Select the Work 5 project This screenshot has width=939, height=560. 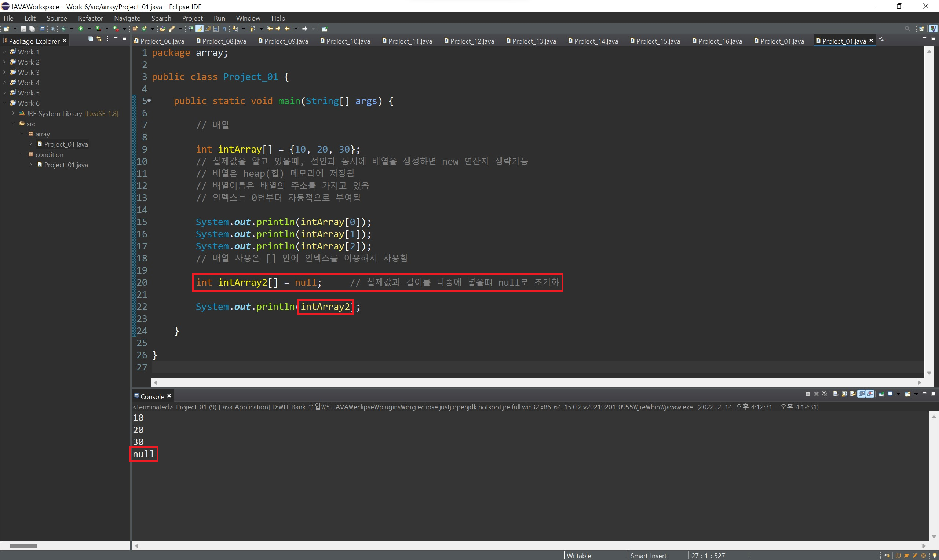(28, 93)
